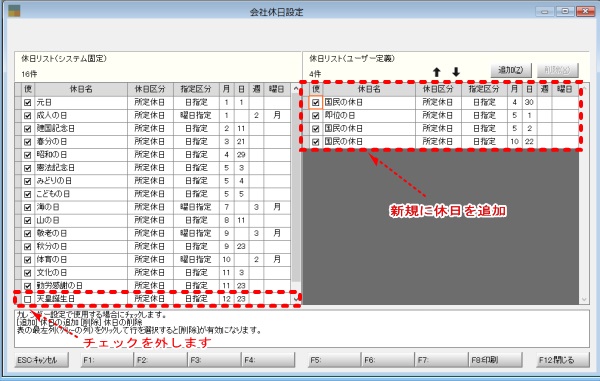Click the F5 function button
The height and width of the screenshot is (381, 600).
[334, 360]
